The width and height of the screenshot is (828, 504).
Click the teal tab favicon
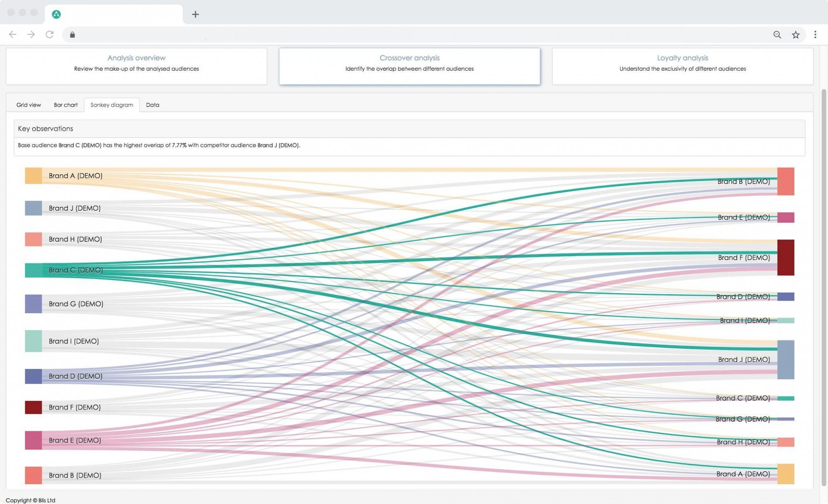[x=56, y=14]
